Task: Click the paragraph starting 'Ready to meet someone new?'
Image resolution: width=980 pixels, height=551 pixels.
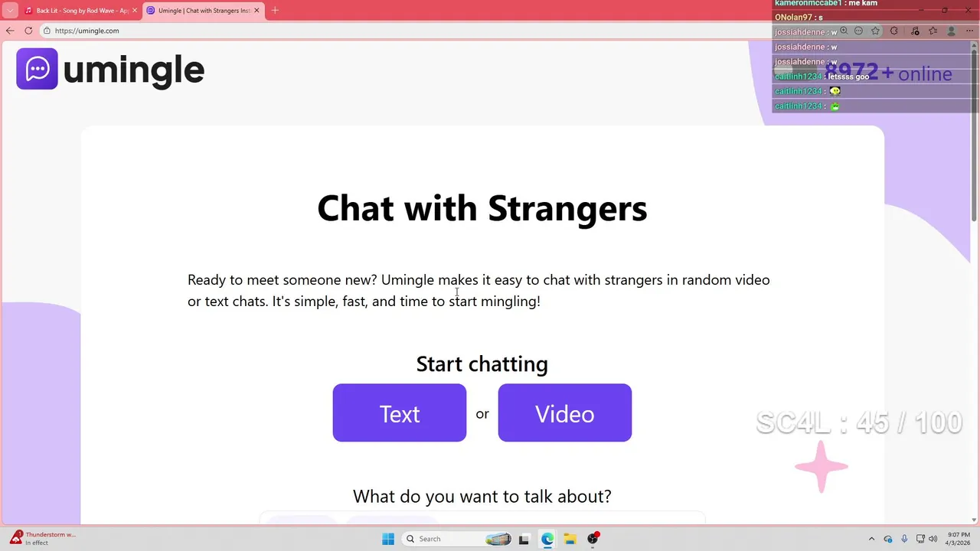Action: point(479,290)
